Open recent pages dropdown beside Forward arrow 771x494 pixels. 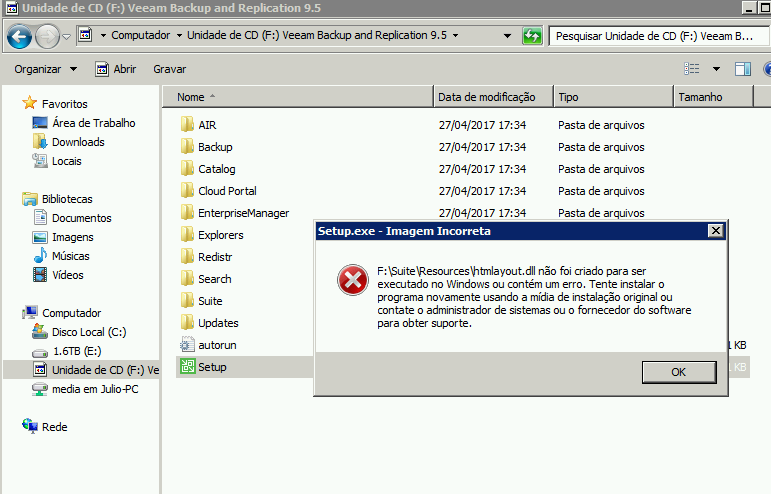click(67, 36)
